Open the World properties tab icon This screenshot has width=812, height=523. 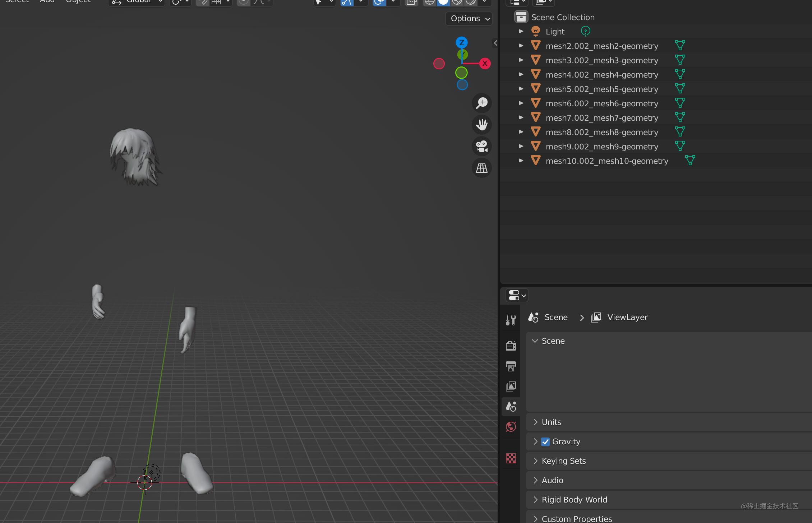pyautogui.click(x=511, y=427)
